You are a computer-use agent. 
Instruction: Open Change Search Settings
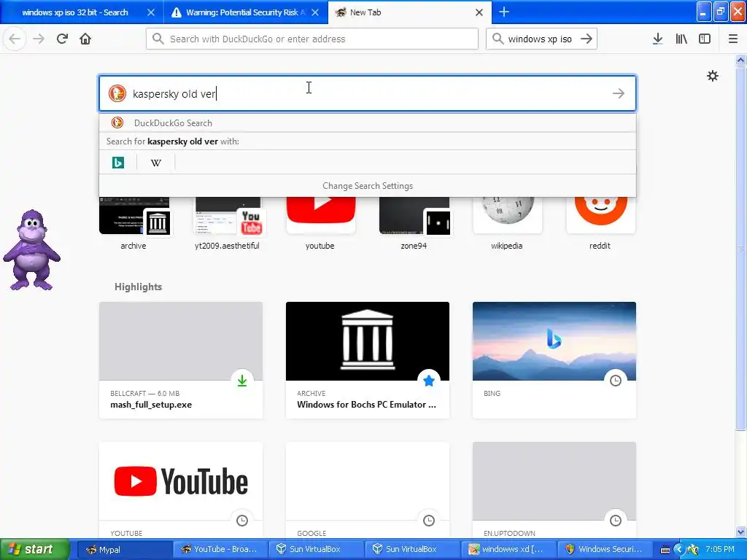point(368,186)
